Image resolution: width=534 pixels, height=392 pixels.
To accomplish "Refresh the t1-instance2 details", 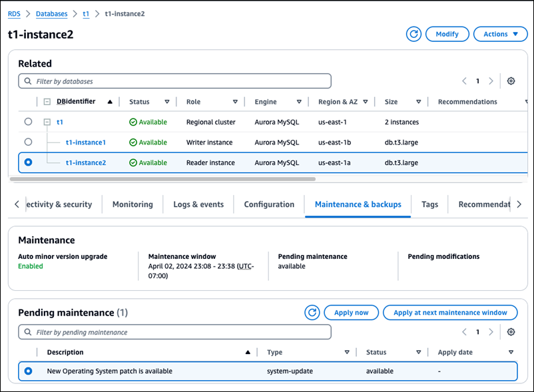I will 413,34.
